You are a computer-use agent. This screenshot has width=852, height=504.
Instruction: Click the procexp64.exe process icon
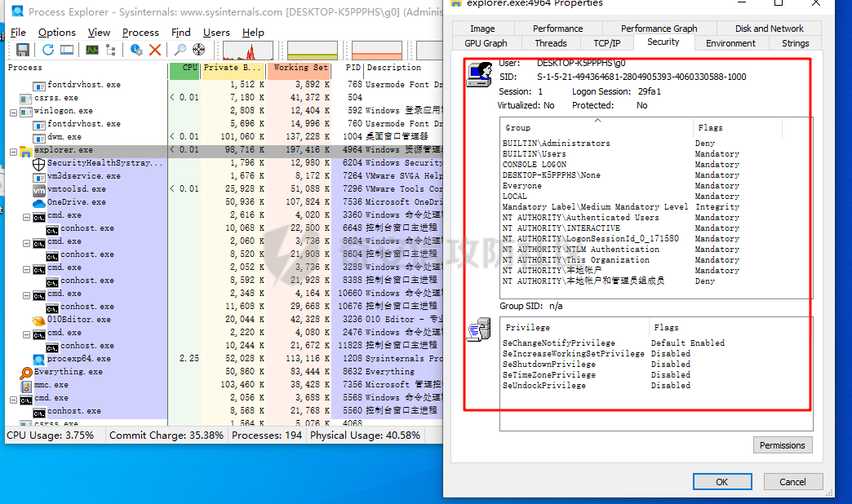[x=38, y=360]
